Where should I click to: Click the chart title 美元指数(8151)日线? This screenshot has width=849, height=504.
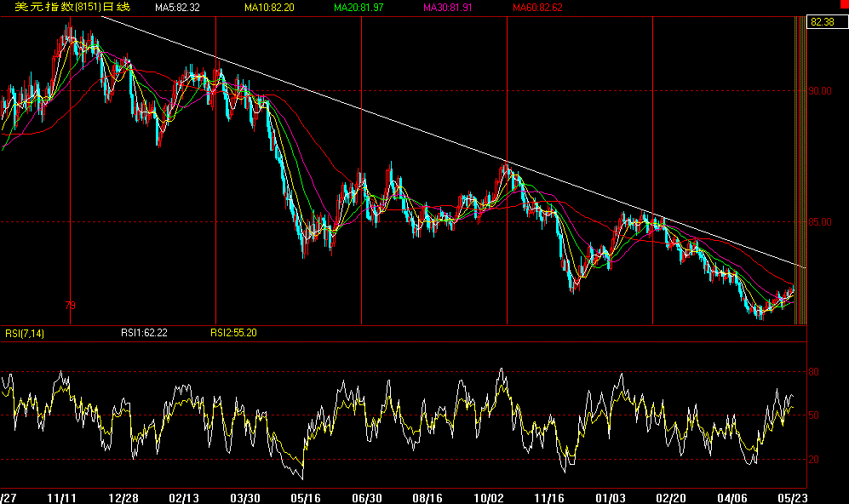(x=72, y=7)
